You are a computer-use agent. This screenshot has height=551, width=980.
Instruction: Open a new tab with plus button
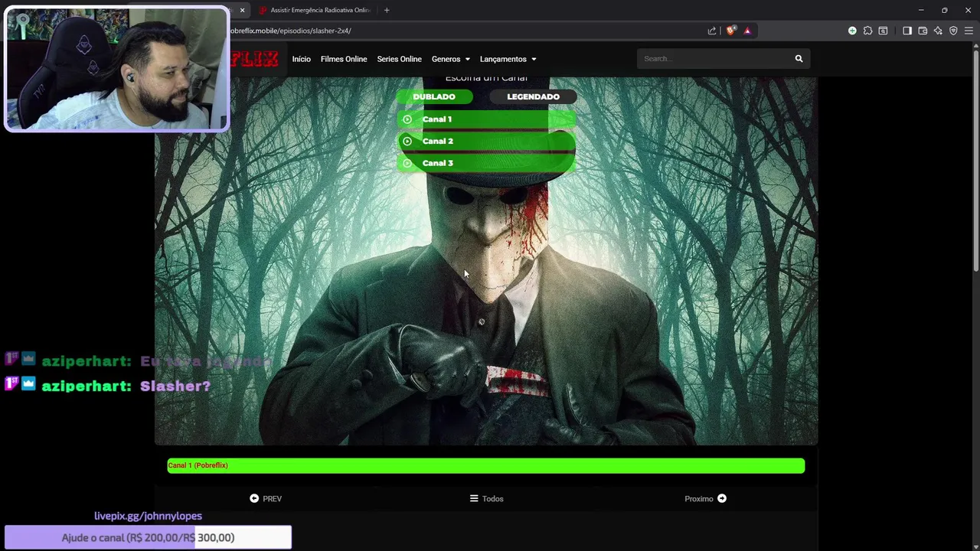coord(387,10)
